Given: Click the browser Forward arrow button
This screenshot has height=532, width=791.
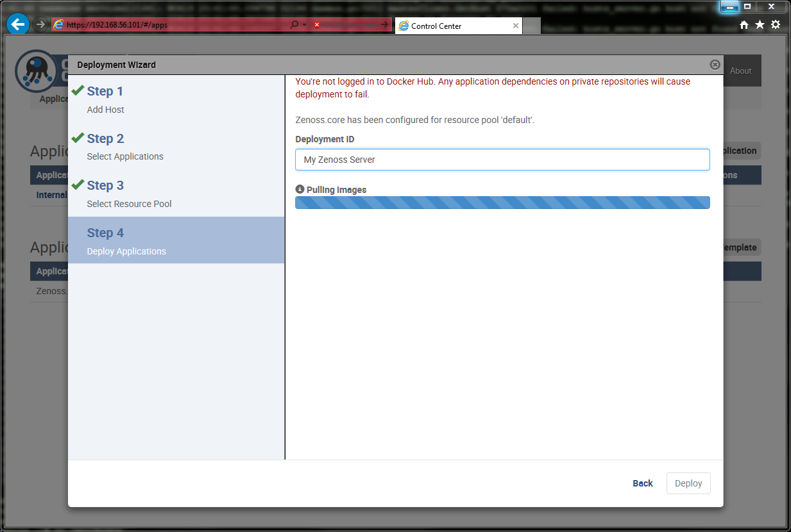Looking at the screenshot, I should click(x=40, y=24).
